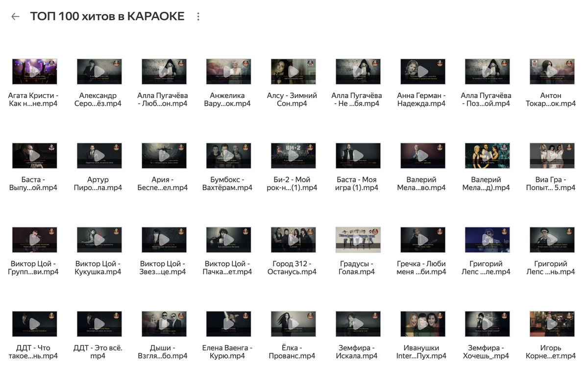Click file name Дыши - Взгля...бо.mp4

163,352
